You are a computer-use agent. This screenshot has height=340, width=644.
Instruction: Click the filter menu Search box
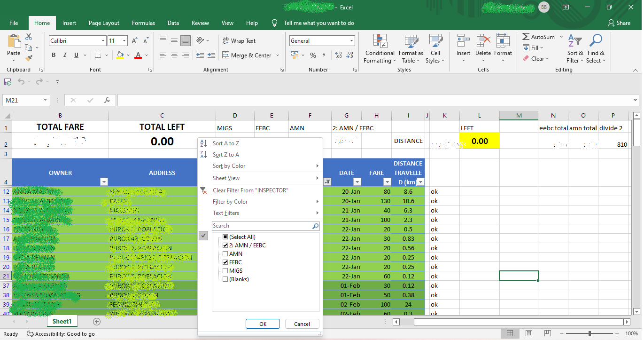click(265, 226)
